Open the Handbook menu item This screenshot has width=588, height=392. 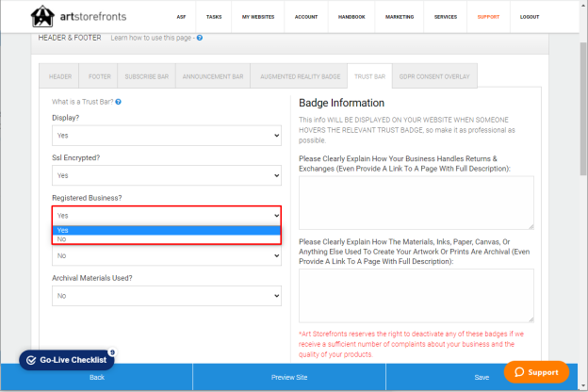[351, 17]
